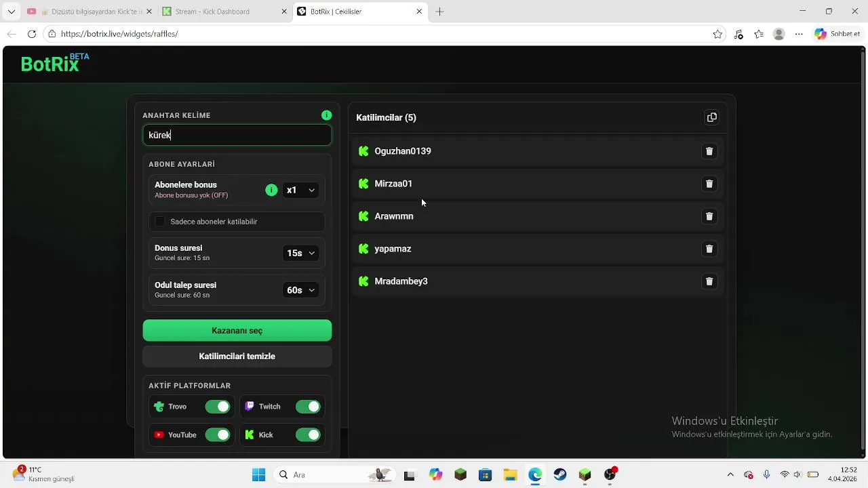Disable the YouTube platform switch
Screen dimensions: 868x488
218,435
